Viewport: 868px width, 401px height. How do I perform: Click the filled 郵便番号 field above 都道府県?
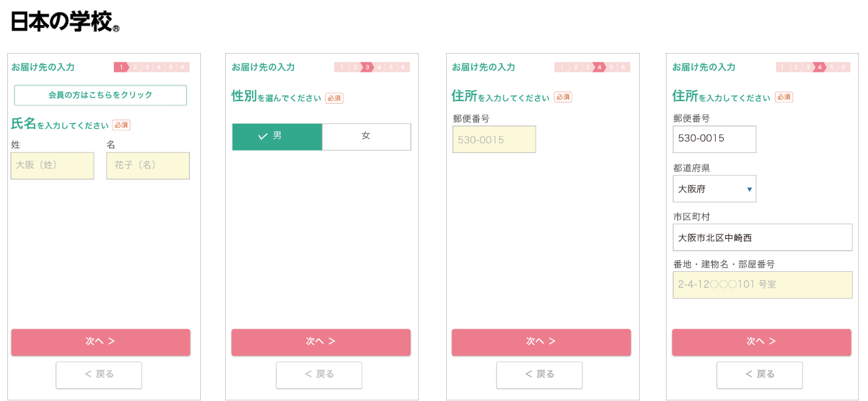tap(715, 139)
